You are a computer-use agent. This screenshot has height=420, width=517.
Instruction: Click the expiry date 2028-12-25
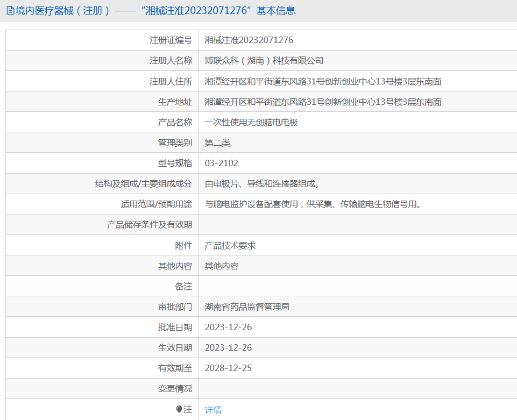pos(228,368)
